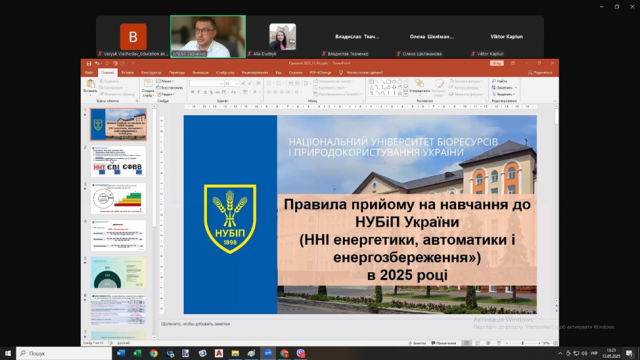Click the Paste (Вставить) clipboard icon
The image size is (640, 360).
(x=90, y=84)
